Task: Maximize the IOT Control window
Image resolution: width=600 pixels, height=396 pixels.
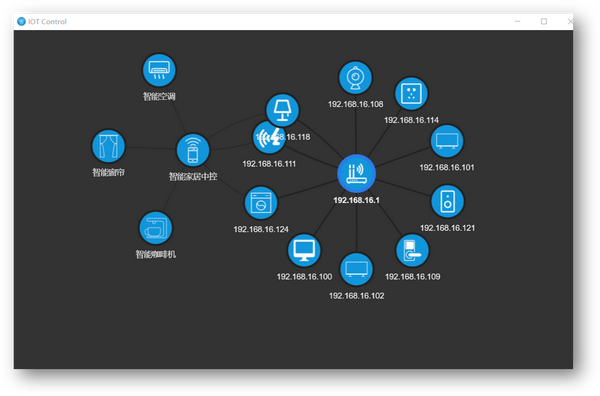Action: 544,21
